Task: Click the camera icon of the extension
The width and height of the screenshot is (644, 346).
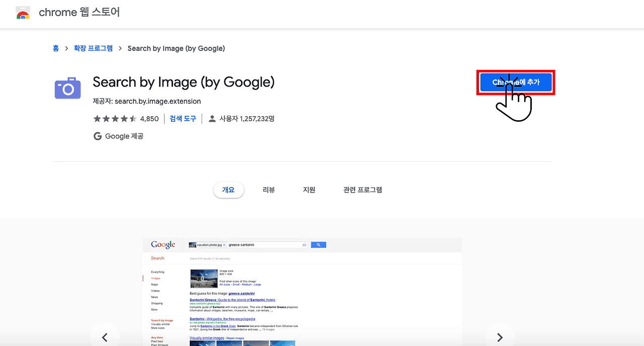Action: (x=67, y=88)
